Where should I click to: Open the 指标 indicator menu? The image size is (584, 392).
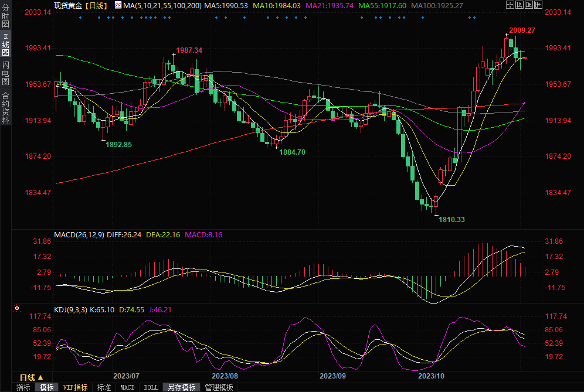23,387
